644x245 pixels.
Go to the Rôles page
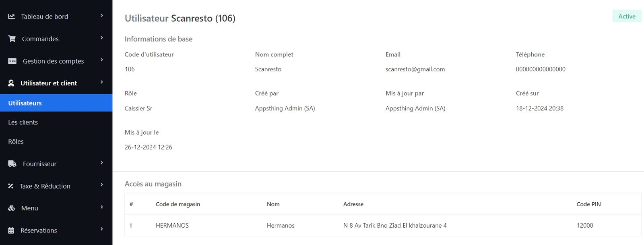point(16,142)
